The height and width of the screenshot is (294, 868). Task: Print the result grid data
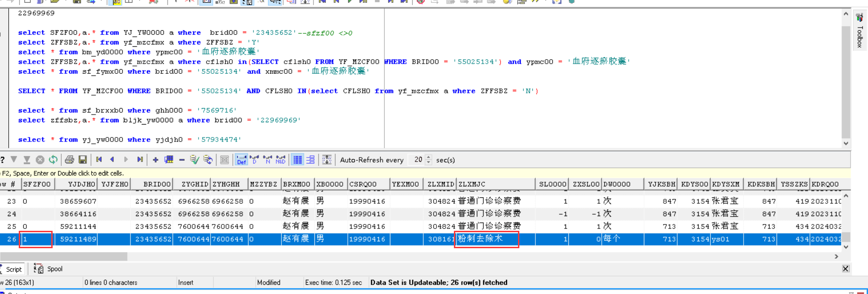tap(69, 160)
